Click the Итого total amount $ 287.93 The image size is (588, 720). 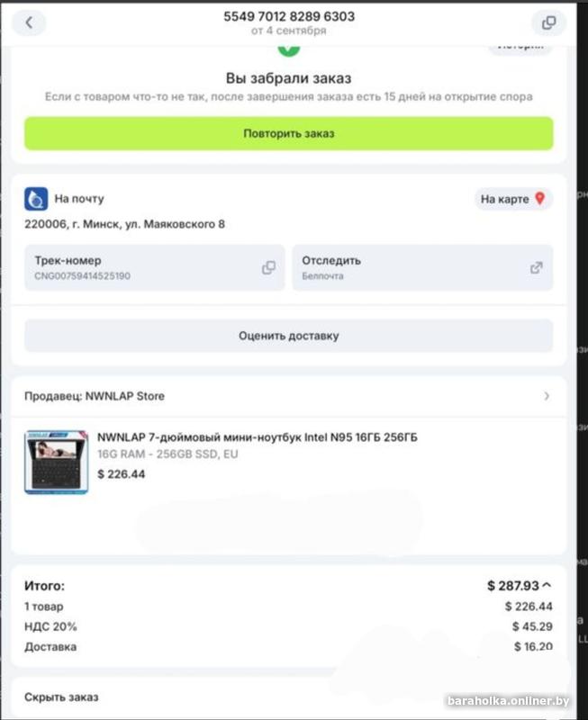click(x=513, y=586)
